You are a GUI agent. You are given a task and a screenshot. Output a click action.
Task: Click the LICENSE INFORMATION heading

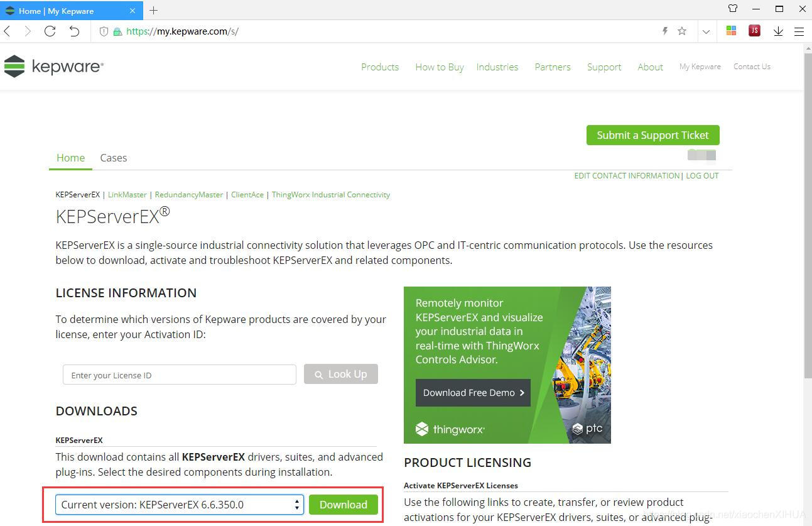tap(126, 293)
